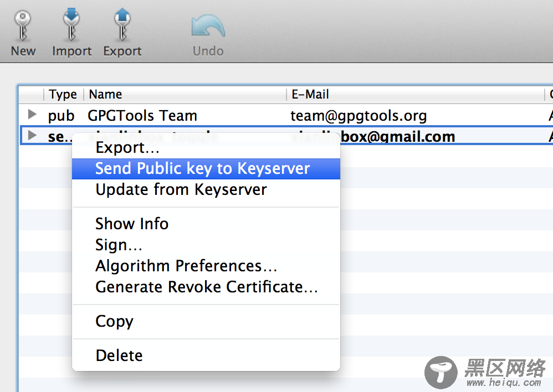Expand the selected gmail.com key row
Screen dimensions: 553x392
pyautogui.click(x=32, y=135)
